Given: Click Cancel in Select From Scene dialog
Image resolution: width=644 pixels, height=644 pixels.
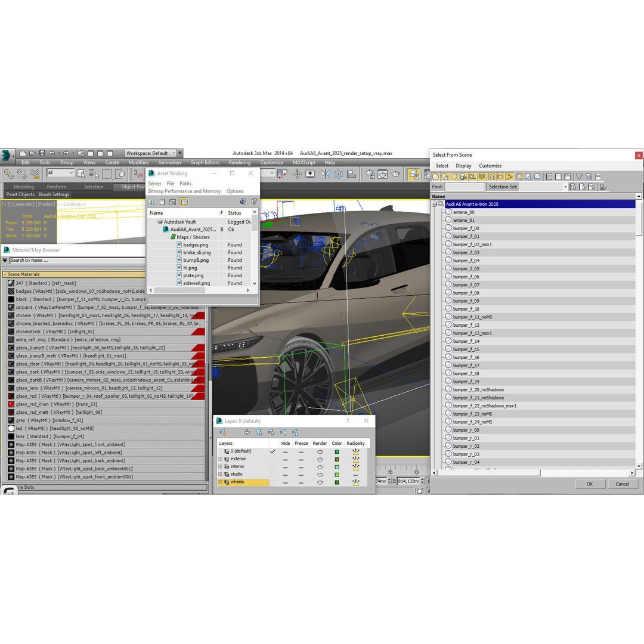Looking at the screenshot, I should pos(622,484).
